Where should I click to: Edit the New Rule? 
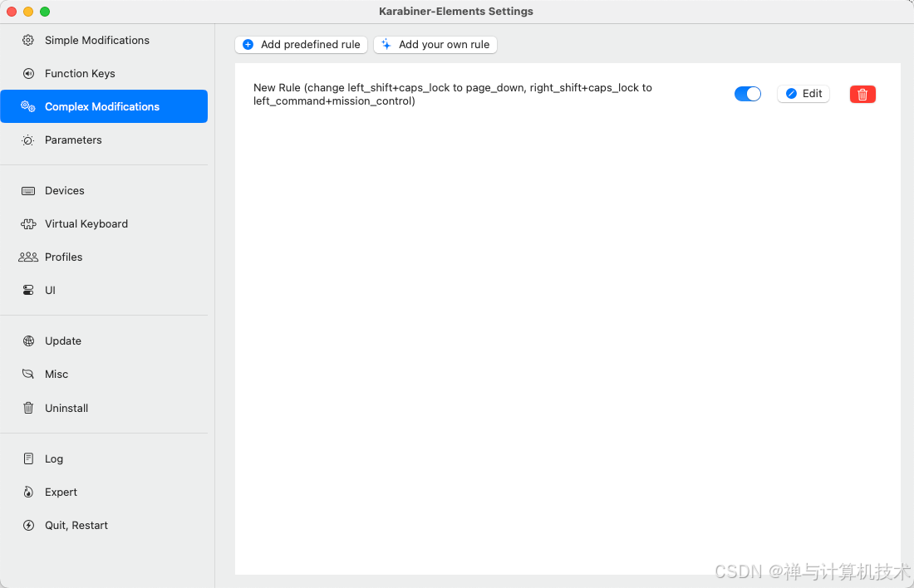pos(803,94)
